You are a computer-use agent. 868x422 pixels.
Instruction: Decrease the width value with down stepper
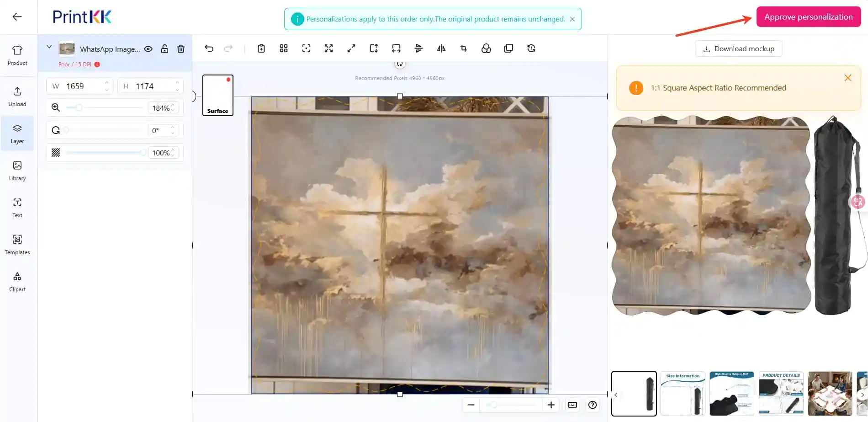tap(106, 89)
